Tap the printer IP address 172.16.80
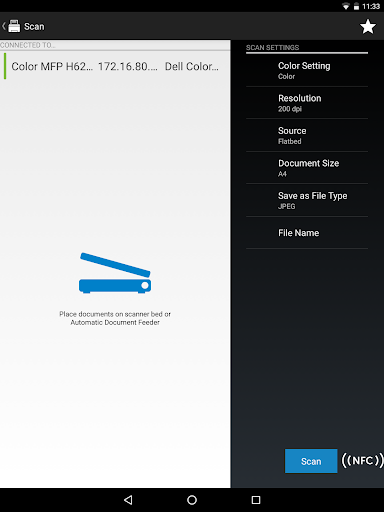 (x=128, y=66)
